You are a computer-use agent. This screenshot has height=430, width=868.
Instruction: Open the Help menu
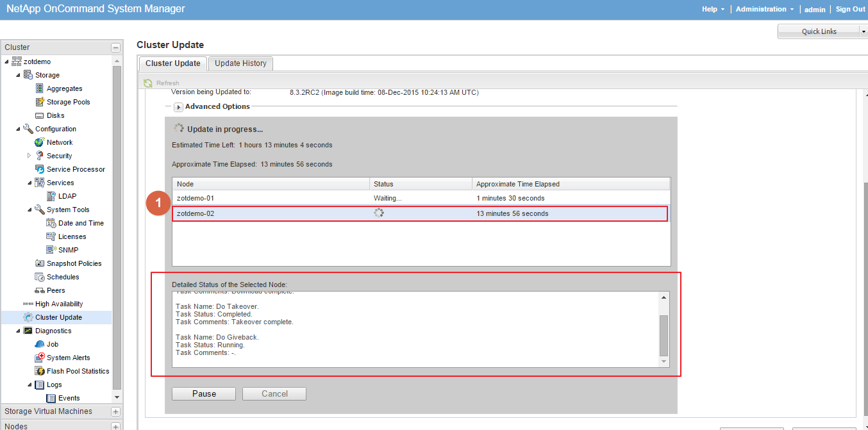pyautogui.click(x=713, y=9)
